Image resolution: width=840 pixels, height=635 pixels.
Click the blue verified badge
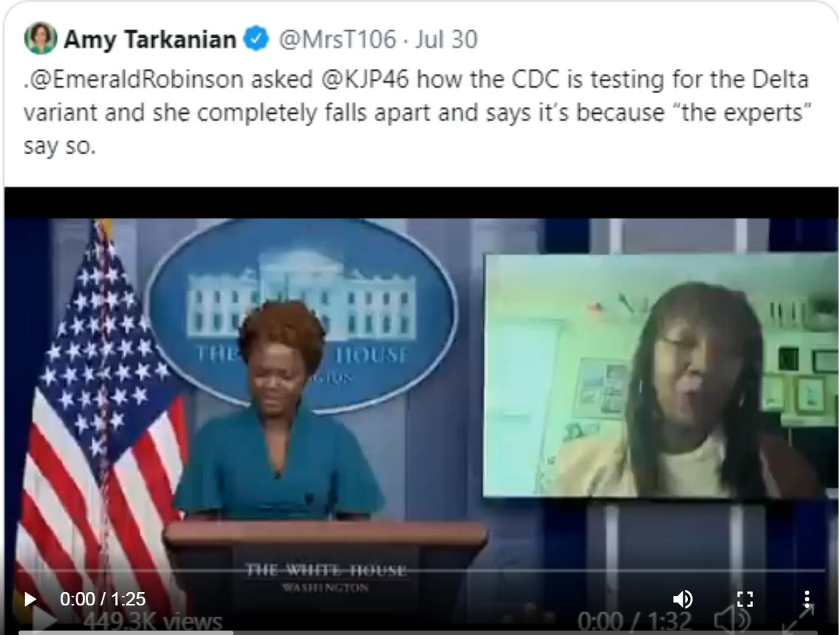click(x=256, y=39)
